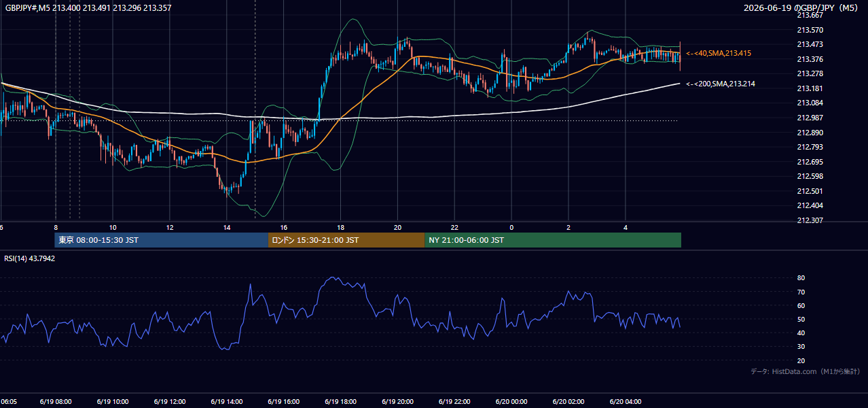The image size is (868, 408).
Task: Click the 213.084 price axis label
Action: [x=810, y=103]
